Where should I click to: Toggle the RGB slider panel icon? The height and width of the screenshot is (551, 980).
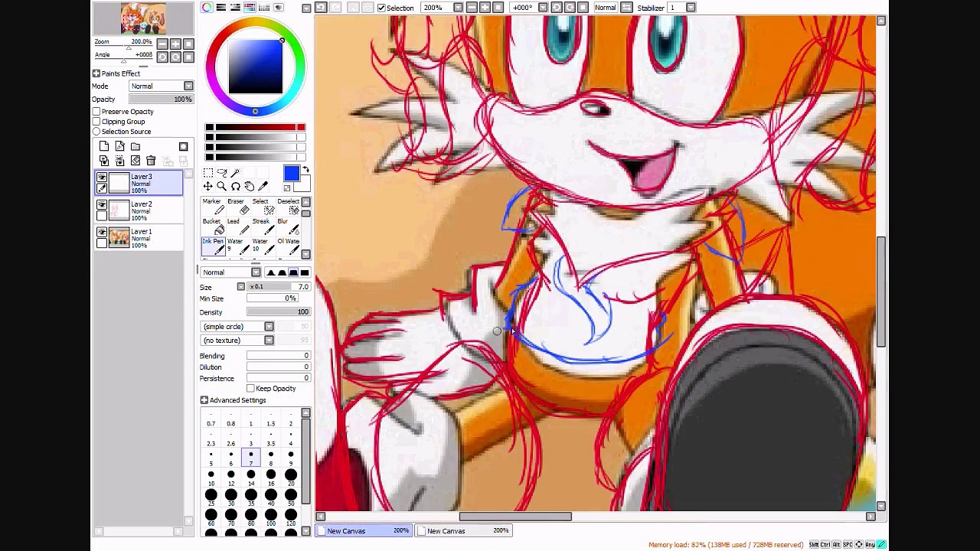pyautogui.click(x=221, y=8)
